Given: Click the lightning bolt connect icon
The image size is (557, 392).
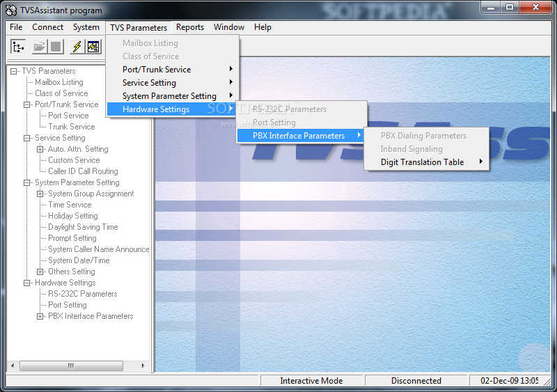Looking at the screenshot, I should click(77, 47).
